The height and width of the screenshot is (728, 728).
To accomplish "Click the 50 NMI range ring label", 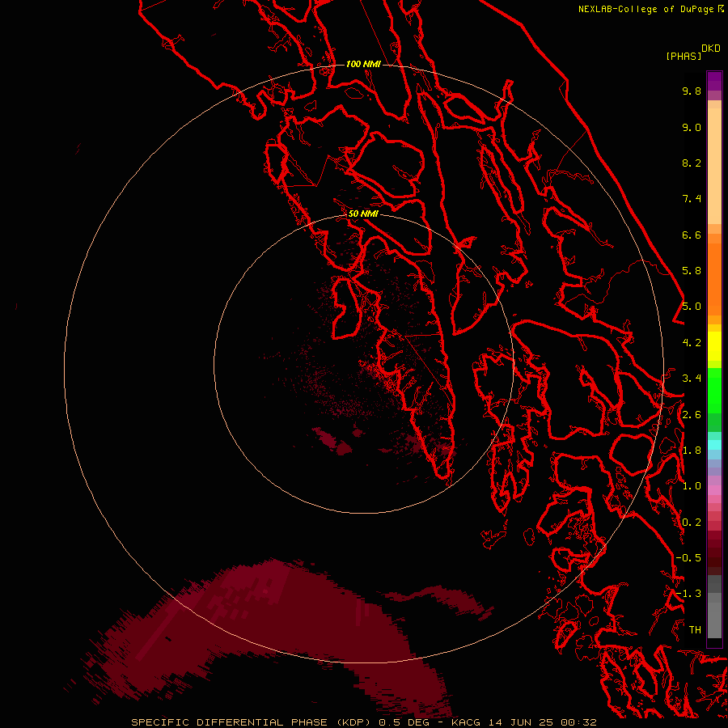I will coord(363,214).
